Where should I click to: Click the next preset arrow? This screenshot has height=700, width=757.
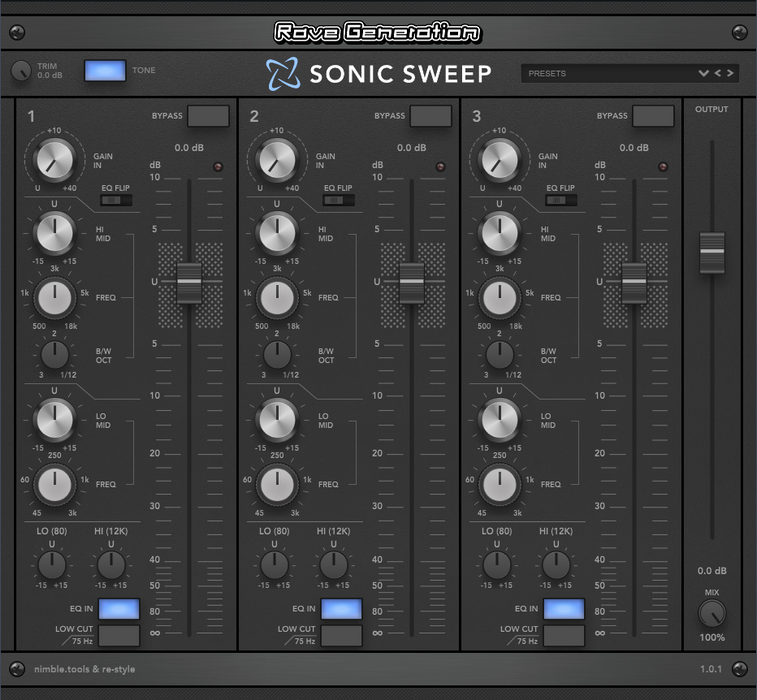pyautogui.click(x=731, y=73)
